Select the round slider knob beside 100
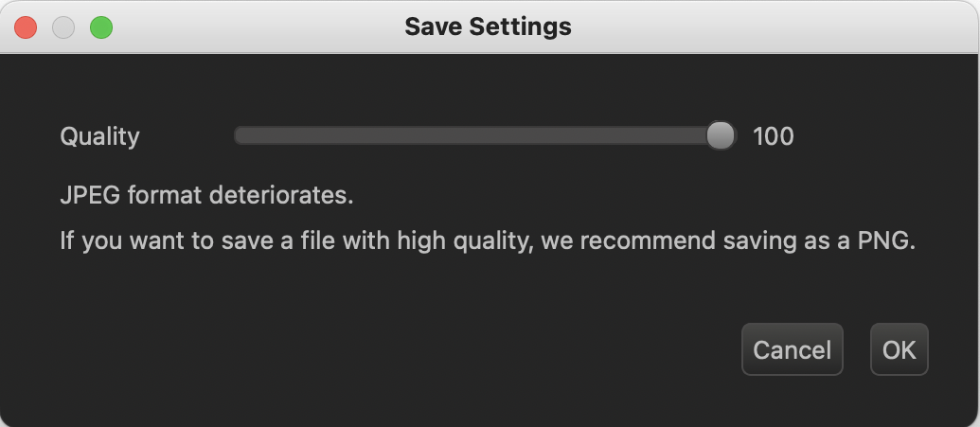This screenshot has width=980, height=427. tap(721, 135)
